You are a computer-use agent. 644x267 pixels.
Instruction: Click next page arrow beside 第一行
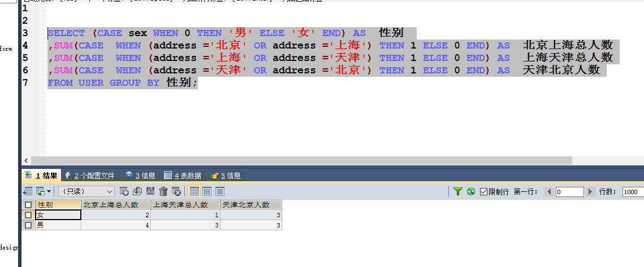click(591, 191)
